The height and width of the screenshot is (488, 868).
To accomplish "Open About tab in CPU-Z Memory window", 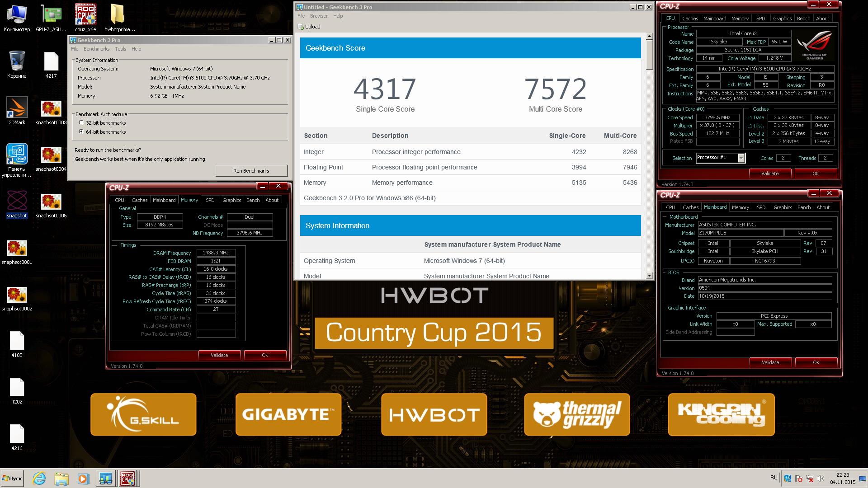I will [272, 200].
